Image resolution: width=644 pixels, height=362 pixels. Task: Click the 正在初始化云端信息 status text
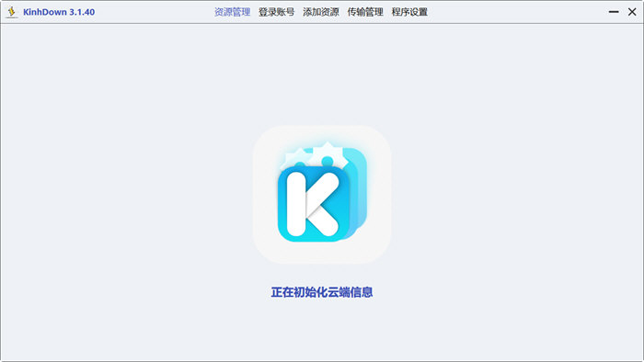(322, 292)
